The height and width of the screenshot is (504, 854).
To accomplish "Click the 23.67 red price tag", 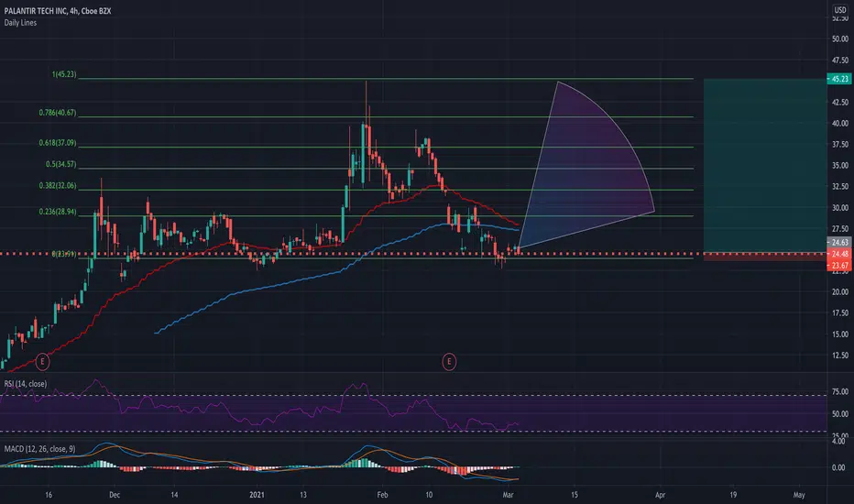I will tap(839, 266).
